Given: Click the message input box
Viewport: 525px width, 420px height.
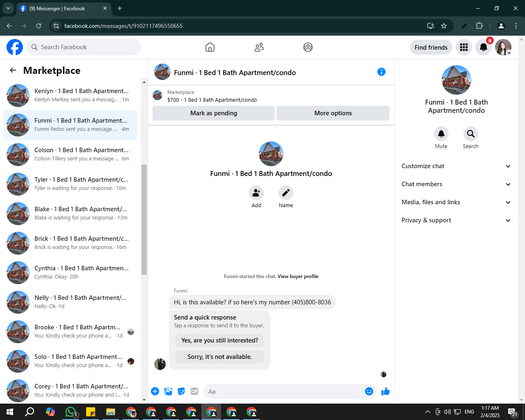Looking at the screenshot, I should click(x=285, y=391).
